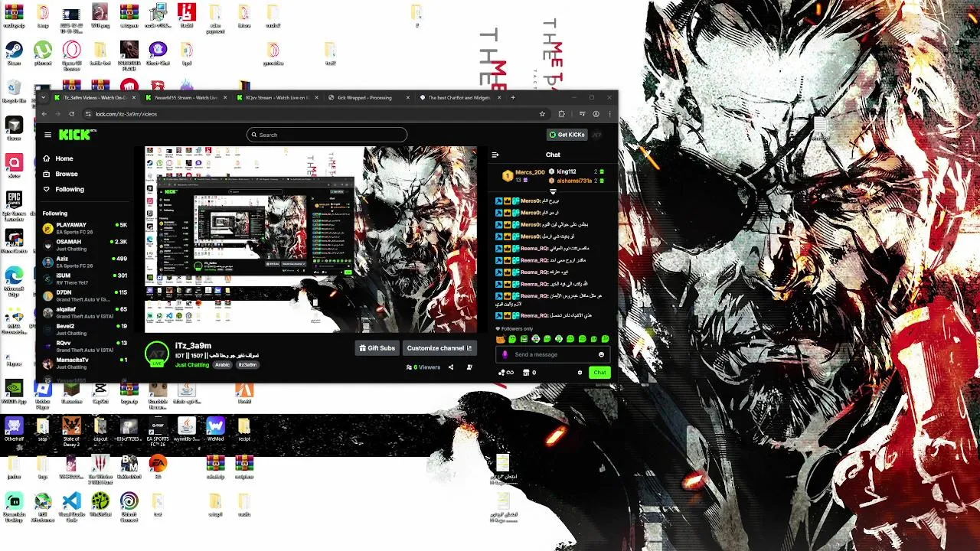Open the browser three-dot menu

click(609, 114)
